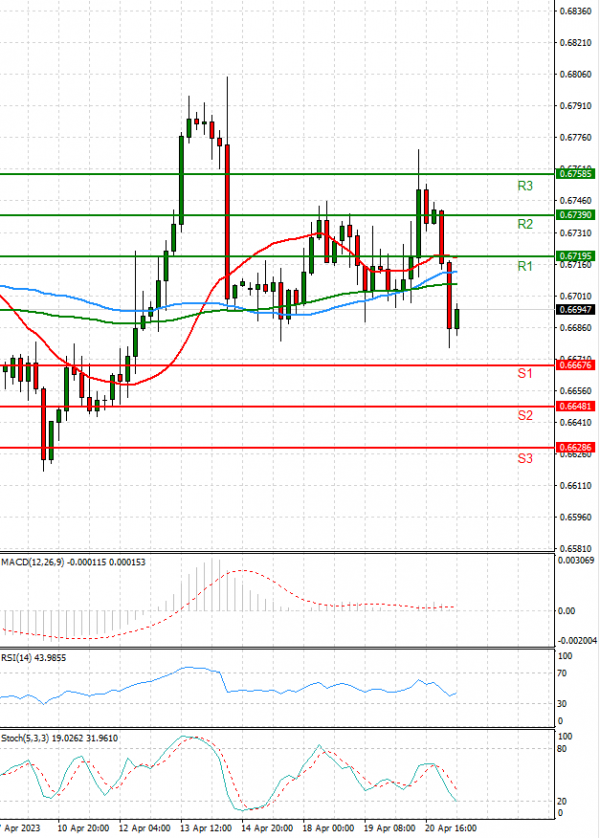Select the 0.66481 support price tag
Image resolution: width=600 pixels, height=838 pixels.
[575, 406]
